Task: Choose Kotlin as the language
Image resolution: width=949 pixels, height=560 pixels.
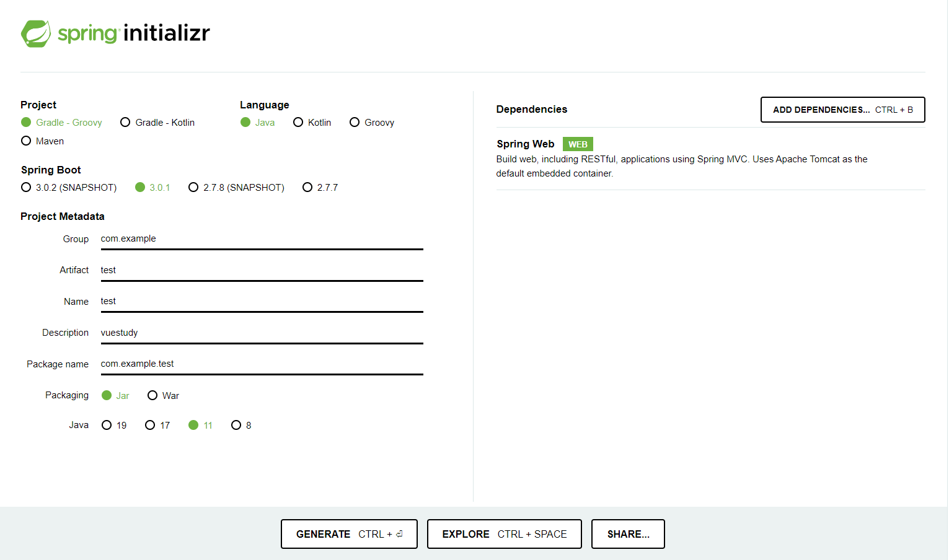Action: 312,123
